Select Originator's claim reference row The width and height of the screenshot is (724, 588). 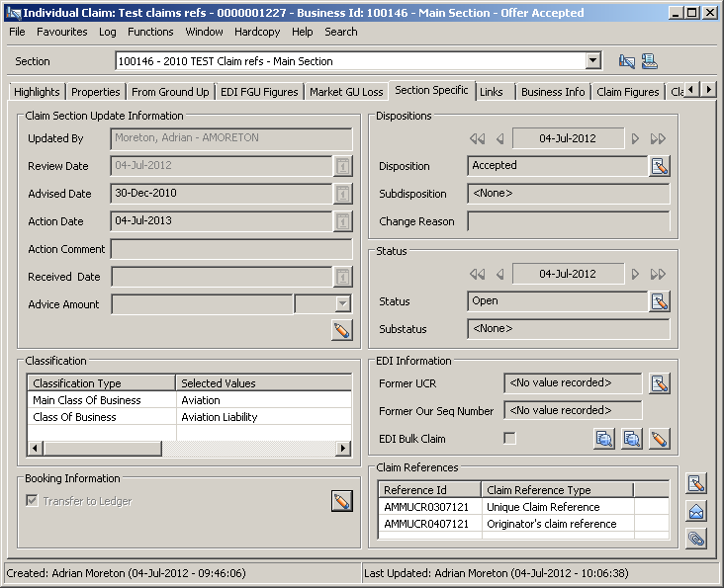523,524
